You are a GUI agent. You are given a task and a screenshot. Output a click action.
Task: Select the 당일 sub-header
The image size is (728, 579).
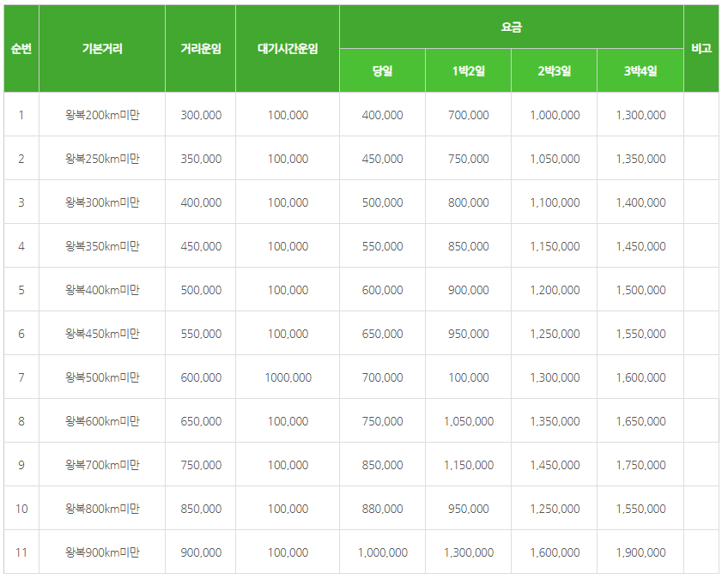(382, 71)
